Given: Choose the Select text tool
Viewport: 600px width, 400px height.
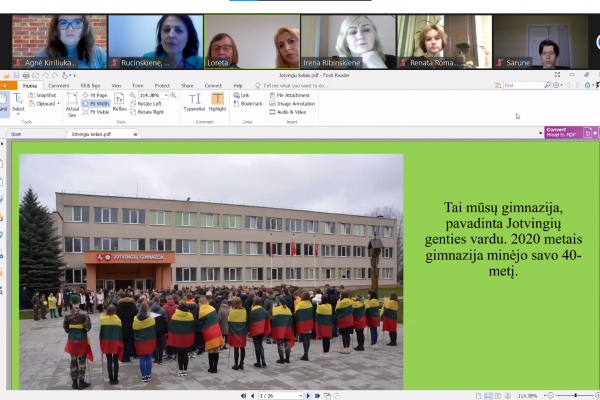Looking at the screenshot, I should pos(18,103).
